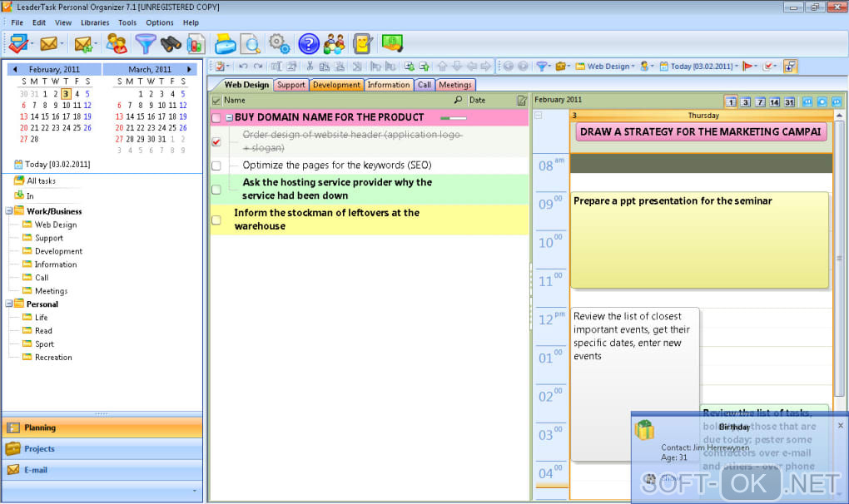The width and height of the screenshot is (849, 504).
Task: Open the Projects section in navigation pane
Action: pyautogui.click(x=102, y=448)
